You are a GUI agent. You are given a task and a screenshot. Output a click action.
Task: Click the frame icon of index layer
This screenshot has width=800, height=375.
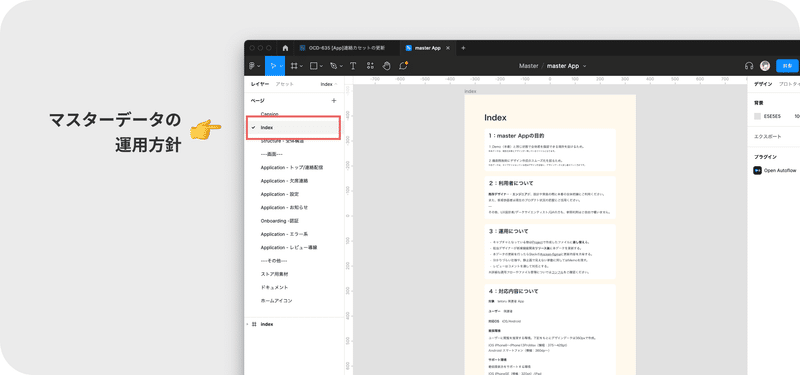pos(254,324)
